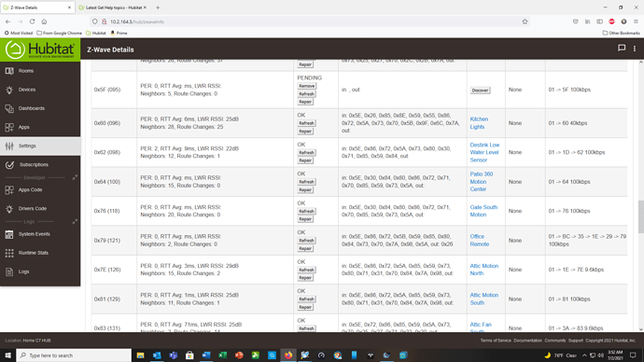Reload the page in browser
The image size is (644, 362).
(x=32, y=21)
